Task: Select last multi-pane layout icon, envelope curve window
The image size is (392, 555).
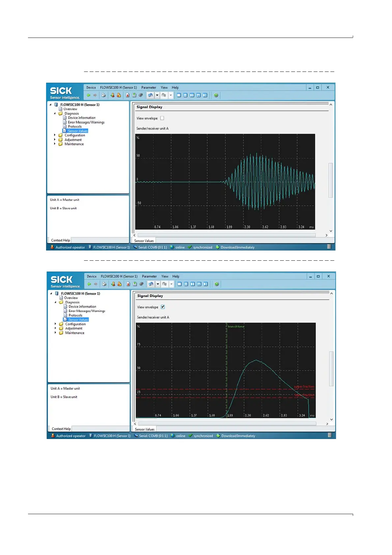Action: (206, 284)
